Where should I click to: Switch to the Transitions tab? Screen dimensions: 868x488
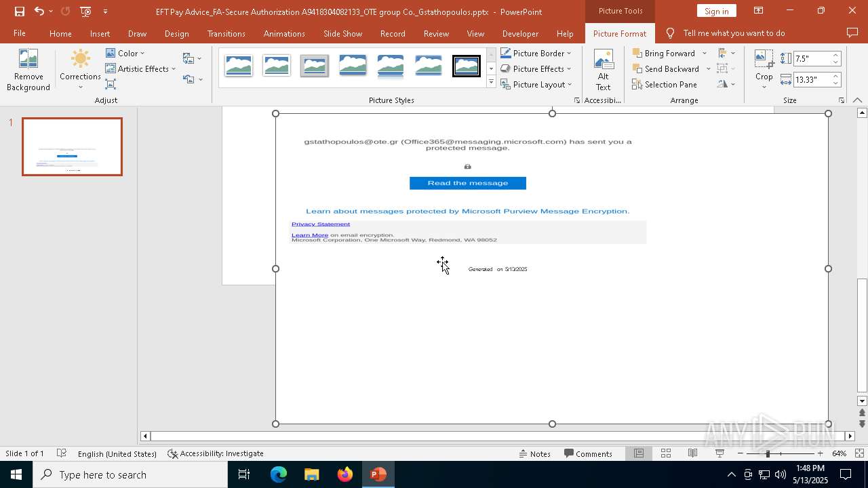(226, 33)
